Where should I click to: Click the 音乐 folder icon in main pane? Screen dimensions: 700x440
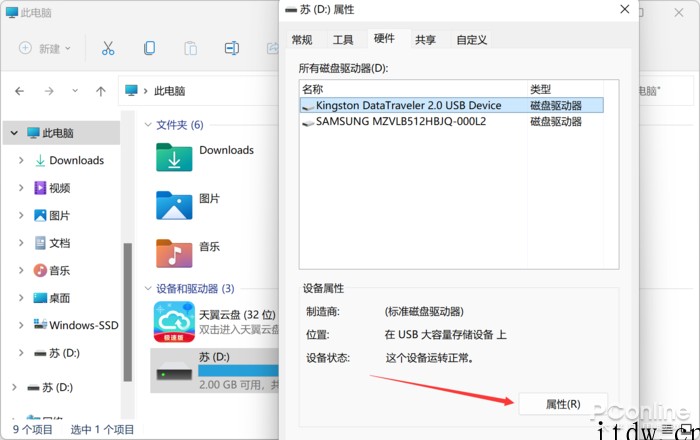174,253
